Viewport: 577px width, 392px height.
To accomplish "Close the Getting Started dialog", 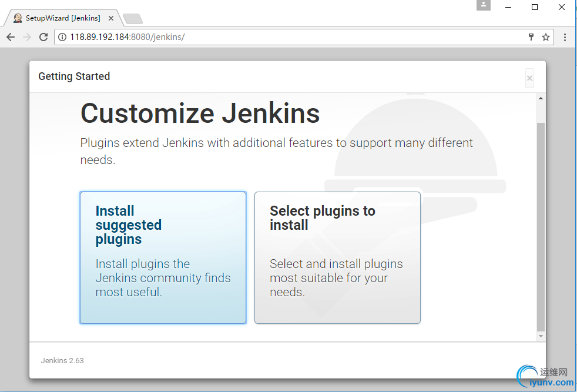I will pos(529,78).
